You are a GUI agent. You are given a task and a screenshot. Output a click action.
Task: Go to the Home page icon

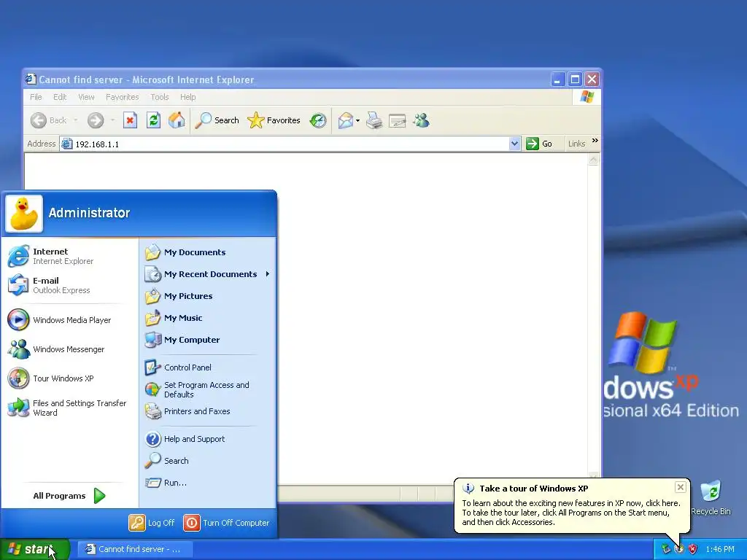point(177,120)
